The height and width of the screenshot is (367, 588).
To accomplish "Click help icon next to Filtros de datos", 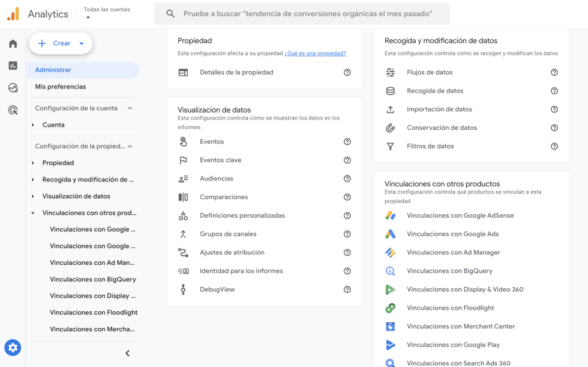I will pyautogui.click(x=554, y=146).
